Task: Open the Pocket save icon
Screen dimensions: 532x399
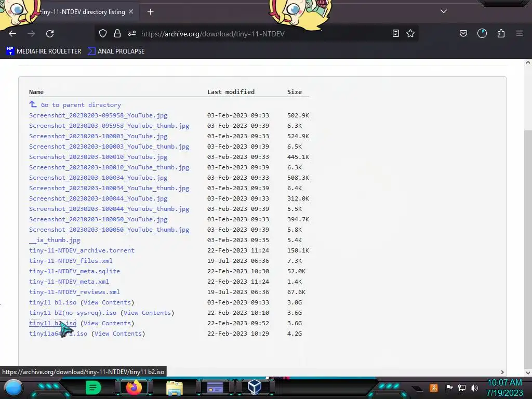Action: (x=463, y=34)
